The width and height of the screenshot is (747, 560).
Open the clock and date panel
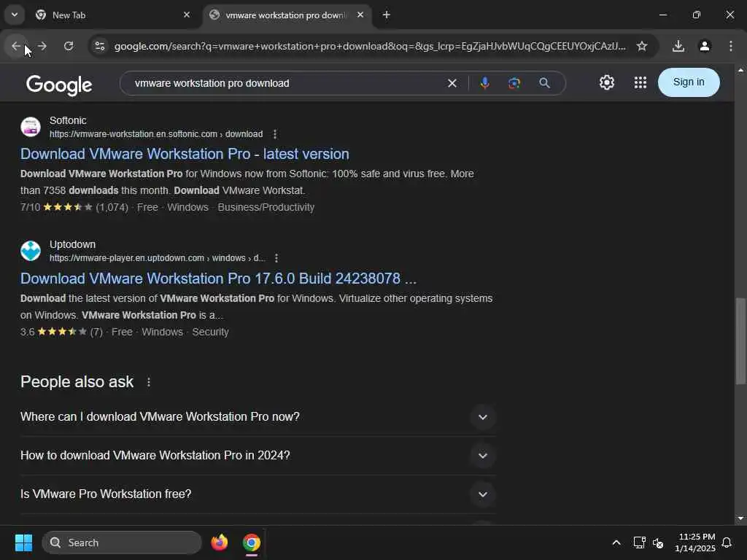695,542
